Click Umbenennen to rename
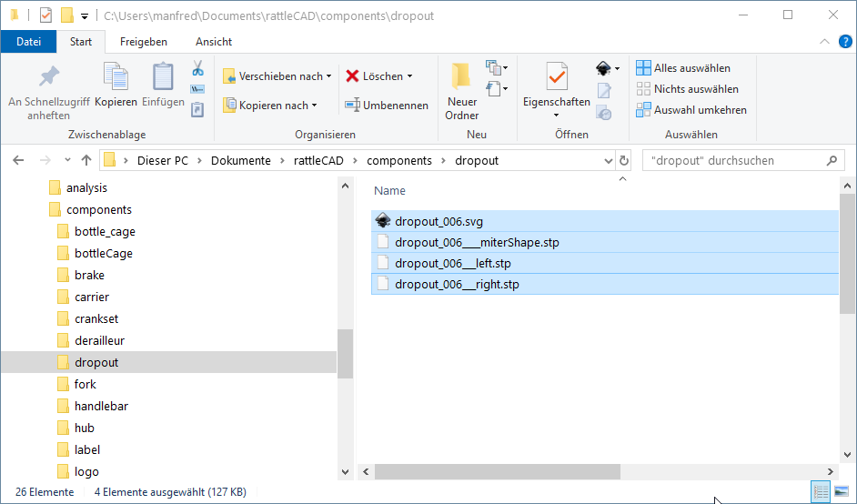This screenshot has height=504, width=857. 387,106
